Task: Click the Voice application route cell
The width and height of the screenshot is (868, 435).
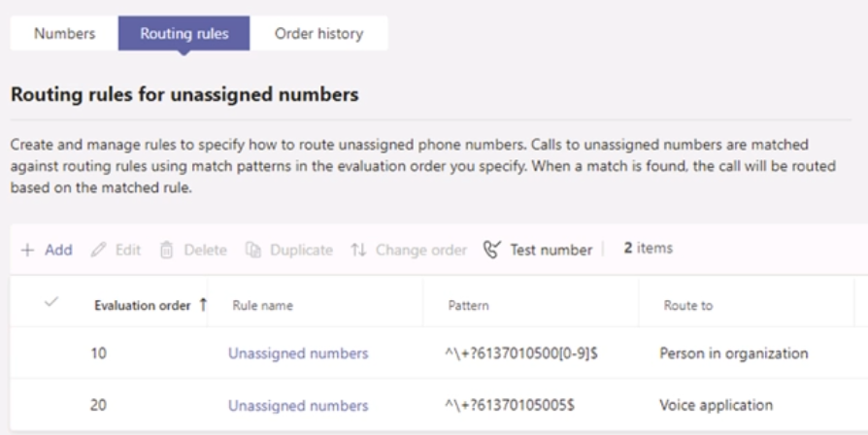Action: [716, 405]
